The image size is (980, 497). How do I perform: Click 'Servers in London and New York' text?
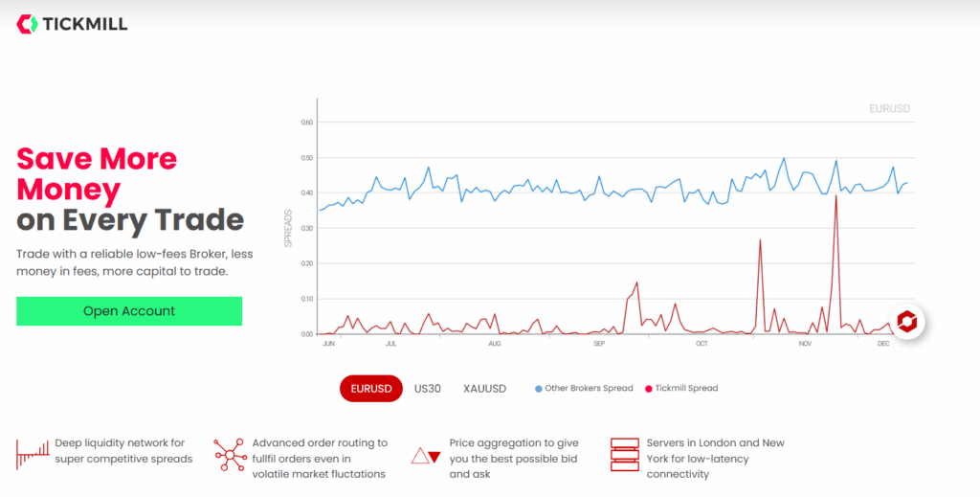[x=716, y=459]
